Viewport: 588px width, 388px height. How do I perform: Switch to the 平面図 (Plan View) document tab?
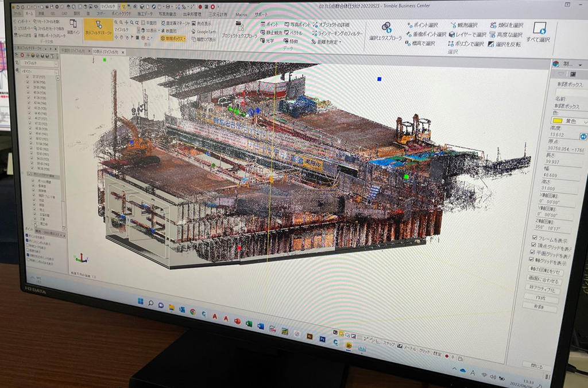(72, 51)
